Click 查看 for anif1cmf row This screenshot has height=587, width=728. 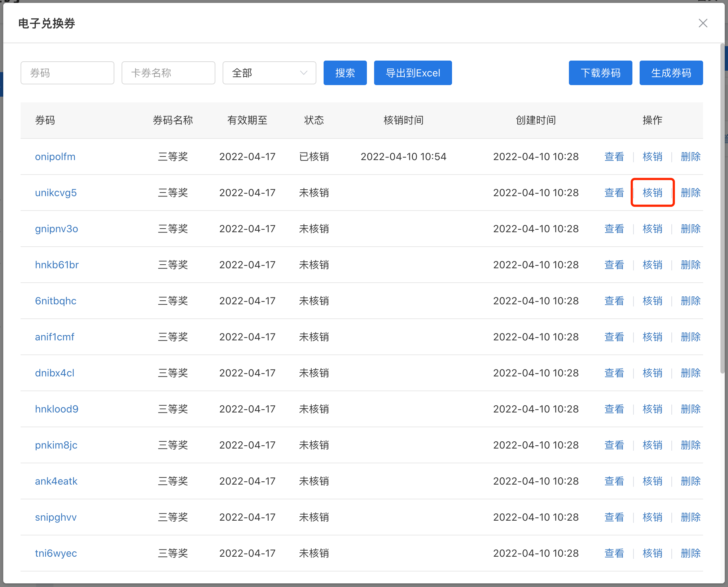tap(614, 337)
